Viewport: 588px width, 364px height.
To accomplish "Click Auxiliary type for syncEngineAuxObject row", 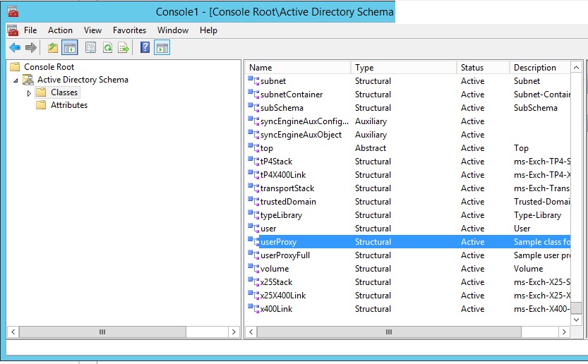I will (x=371, y=135).
